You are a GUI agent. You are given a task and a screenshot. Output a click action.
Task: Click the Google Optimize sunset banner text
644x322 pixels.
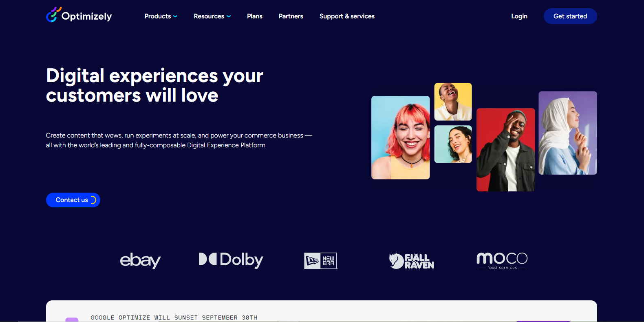point(174,318)
